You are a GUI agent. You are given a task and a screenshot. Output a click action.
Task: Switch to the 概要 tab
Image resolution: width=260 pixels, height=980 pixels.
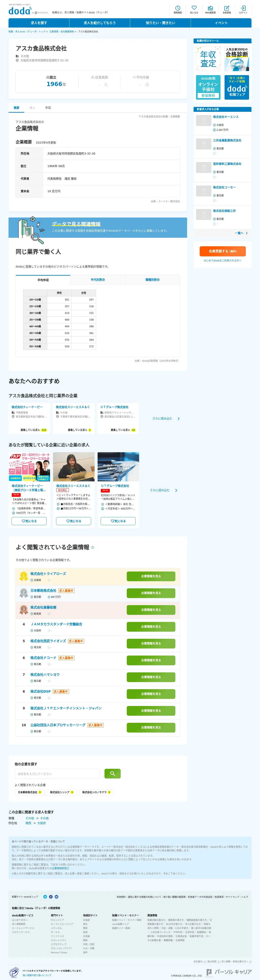(x=16, y=108)
